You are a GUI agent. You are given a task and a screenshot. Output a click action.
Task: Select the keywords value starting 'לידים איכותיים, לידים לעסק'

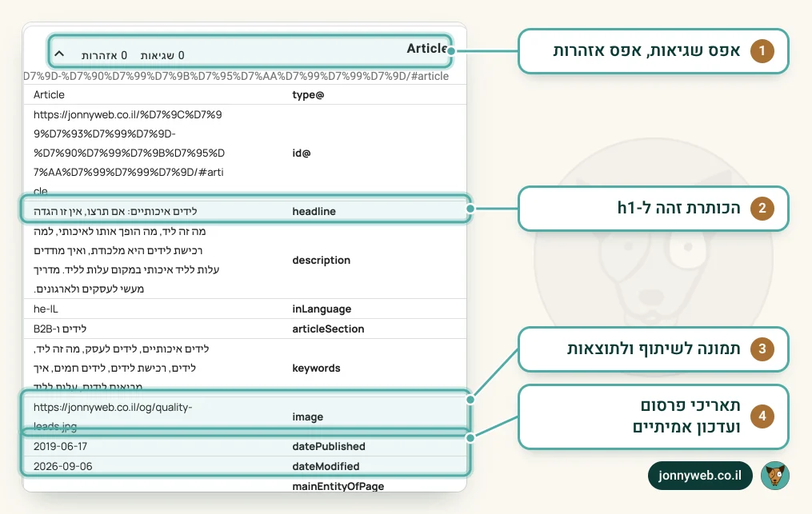[x=121, y=368]
